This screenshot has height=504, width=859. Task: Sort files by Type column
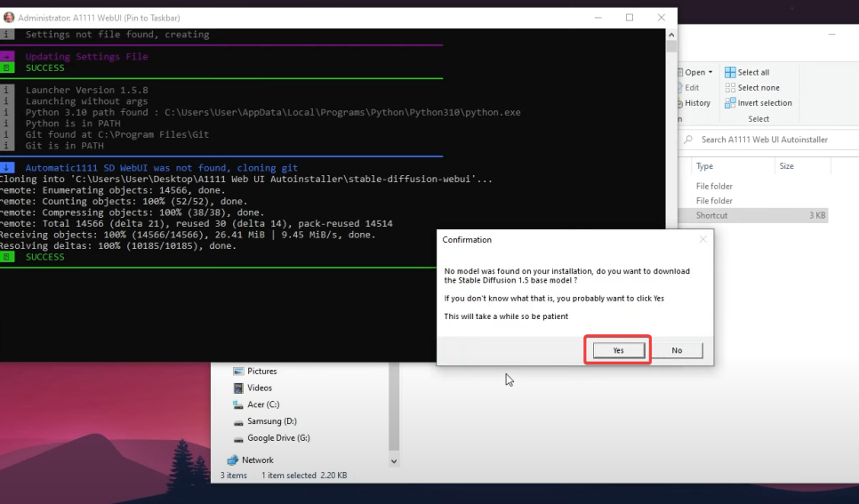704,166
